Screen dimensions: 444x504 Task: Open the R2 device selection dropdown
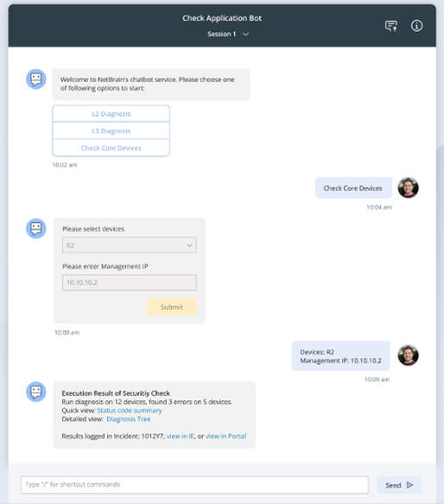[130, 246]
